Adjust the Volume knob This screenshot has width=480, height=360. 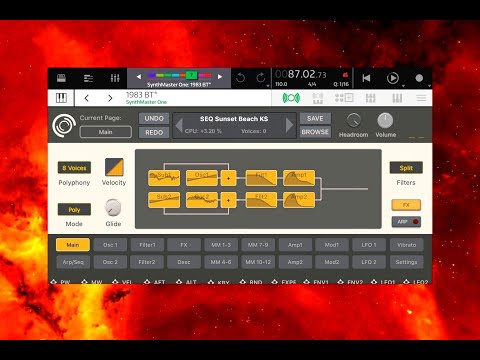tap(385, 120)
